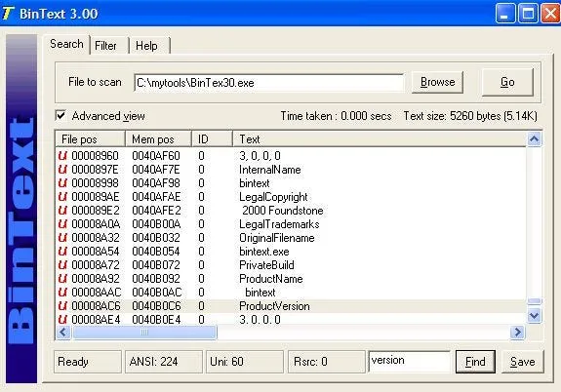Screen dimensions: 561x392
Task: Click the U icon of row 000089AE
Action: (62, 197)
